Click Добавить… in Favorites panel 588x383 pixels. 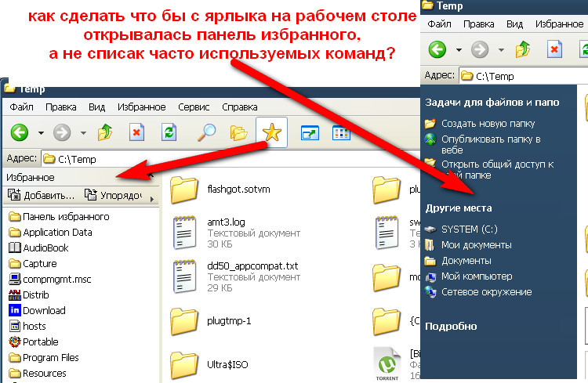tap(42, 195)
